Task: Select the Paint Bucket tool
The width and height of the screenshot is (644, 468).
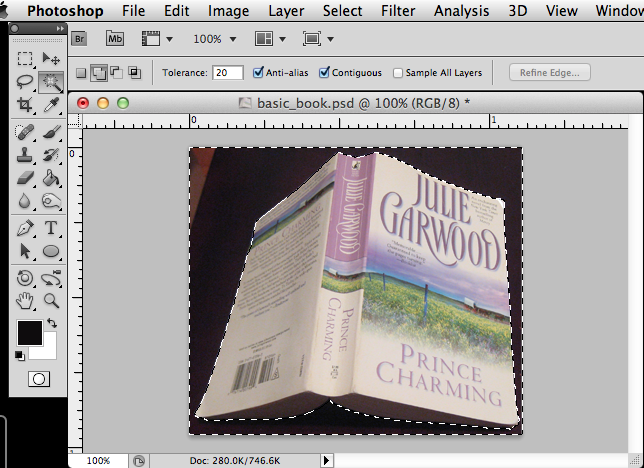Action: tap(51, 178)
